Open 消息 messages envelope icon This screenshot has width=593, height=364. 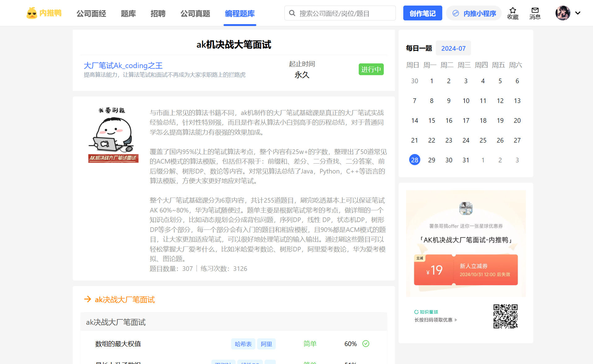point(535,11)
